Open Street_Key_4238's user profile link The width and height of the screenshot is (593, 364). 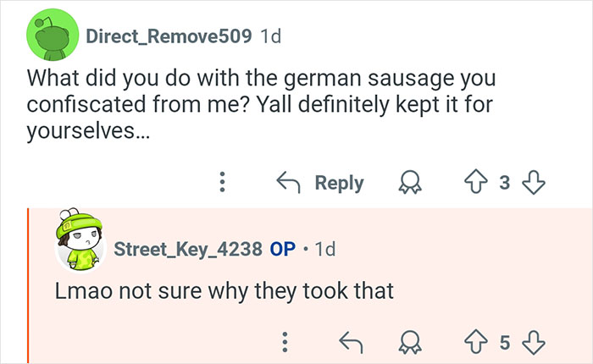186,249
